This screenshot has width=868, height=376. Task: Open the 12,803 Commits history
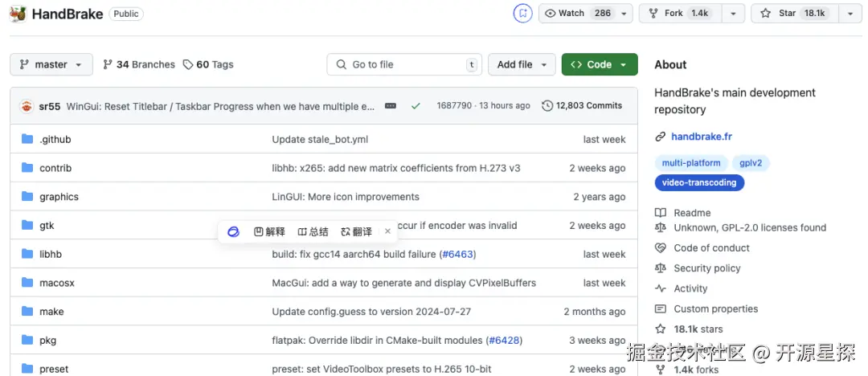[x=582, y=105]
